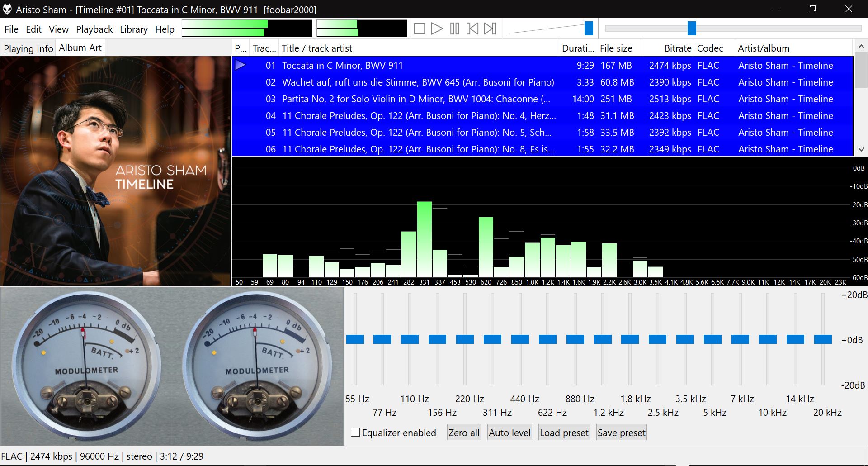
Task: Click the 880 Hz equalizer slider
Action: coord(576,339)
